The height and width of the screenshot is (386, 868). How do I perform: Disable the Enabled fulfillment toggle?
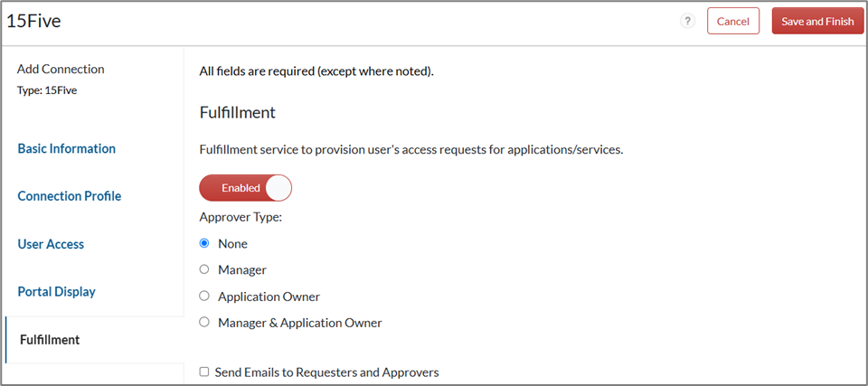(246, 188)
